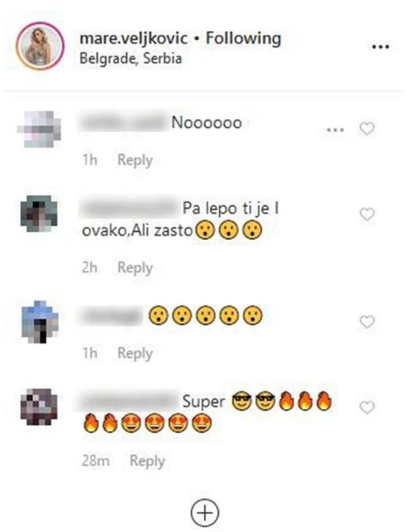
Task: Like the 'Super' comment with heart icon
Action: tap(367, 407)
